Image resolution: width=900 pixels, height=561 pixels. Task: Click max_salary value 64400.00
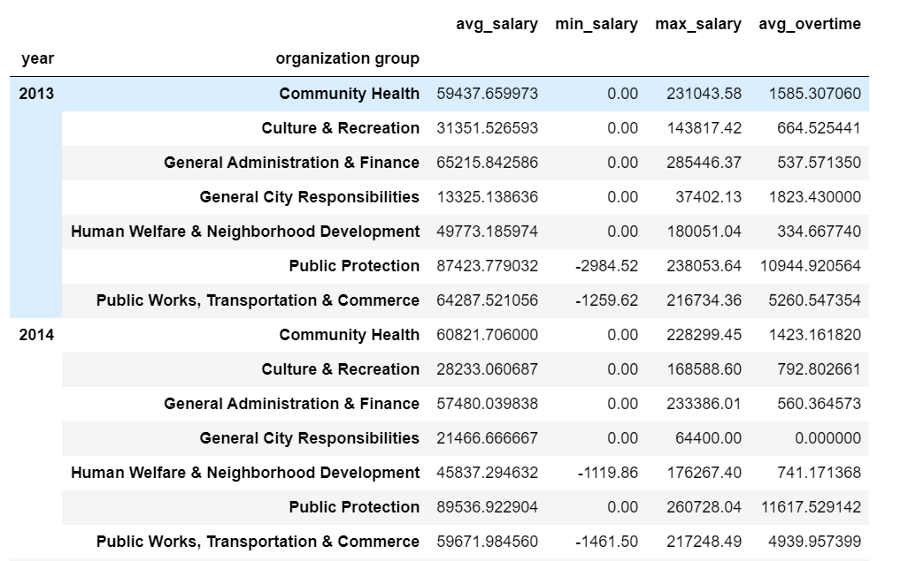[708, 438]
